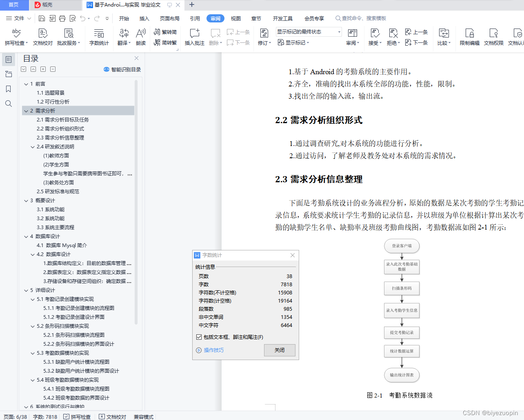Open the translate (翻译) tool
This screenshot has height=420, width=524.
pyautogui.click(x=124, y=37)
